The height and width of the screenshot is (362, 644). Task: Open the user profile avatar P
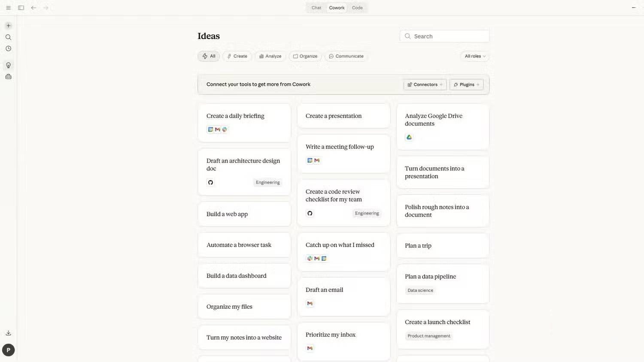coord(8,350)
